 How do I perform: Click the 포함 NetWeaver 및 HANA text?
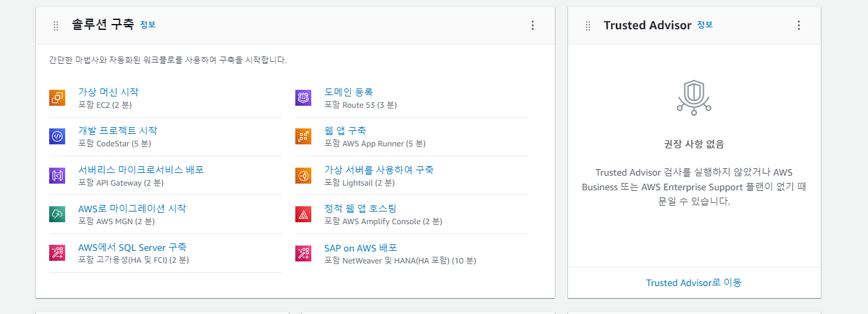(x=400, y=261)
